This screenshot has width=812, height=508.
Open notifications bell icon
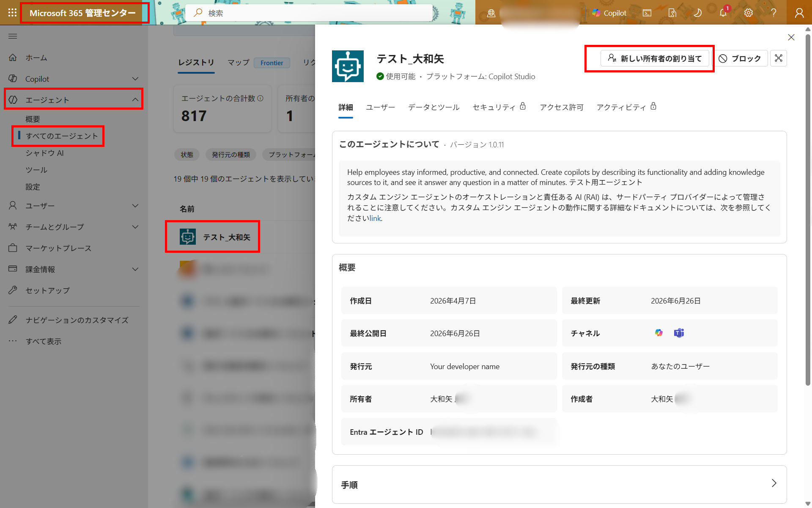coord(723,13)
